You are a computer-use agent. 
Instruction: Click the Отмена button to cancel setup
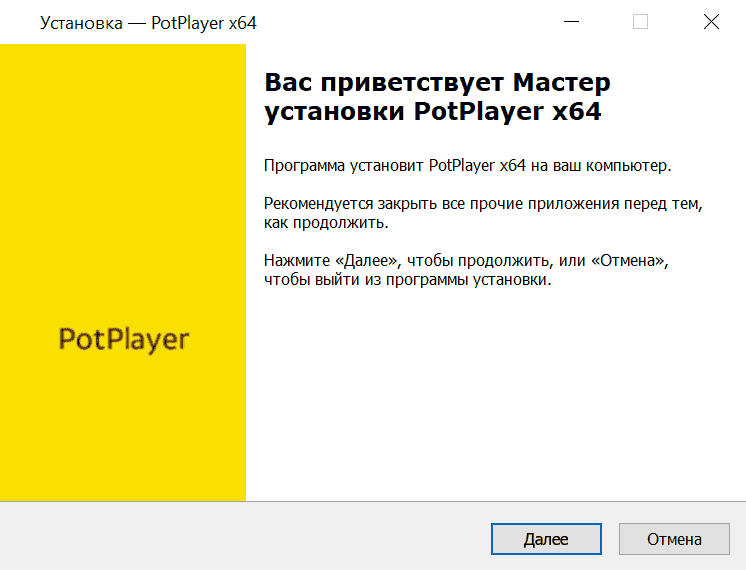tap(674, 539)
